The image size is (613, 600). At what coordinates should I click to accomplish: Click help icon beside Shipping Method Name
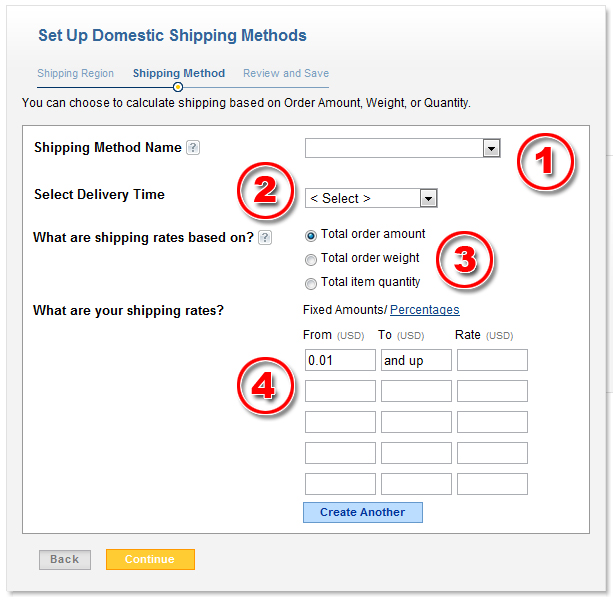pyautogui.click(x=193, y=148)
